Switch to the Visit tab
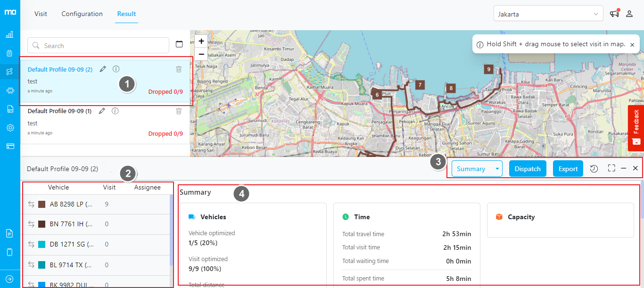Viewport: 644px width, 288px height. 41,14
